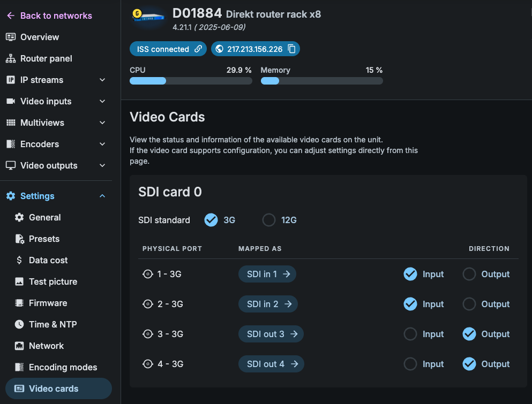Open the SDI out 4 mapping link
Image resolution: width=532 pixels, height=404 pixels.
click(x=271, y=364)
